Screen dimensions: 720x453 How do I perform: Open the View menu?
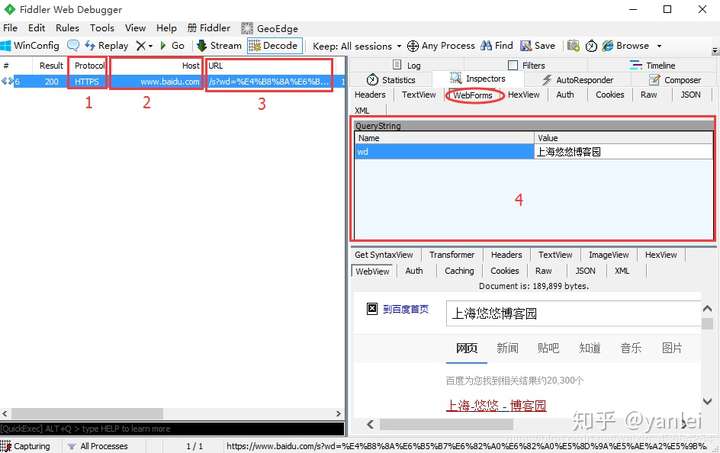point(135,28)
